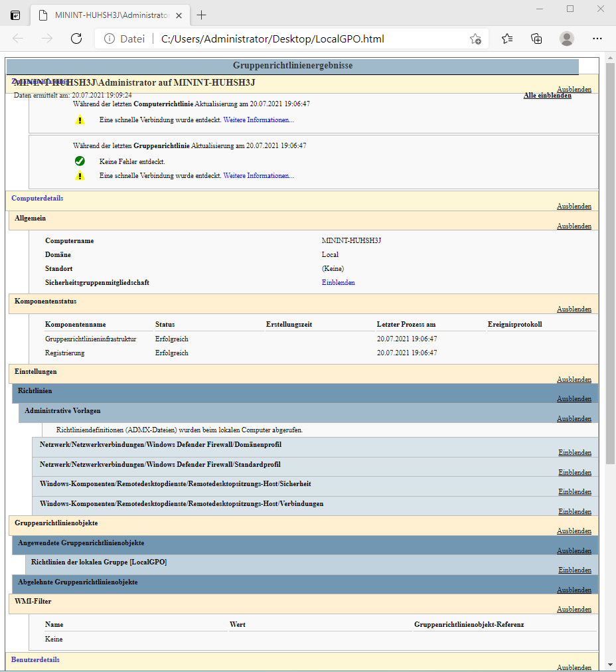Click the scrollbar up arrow
The image size is (616, 672).
coord(611,57)
